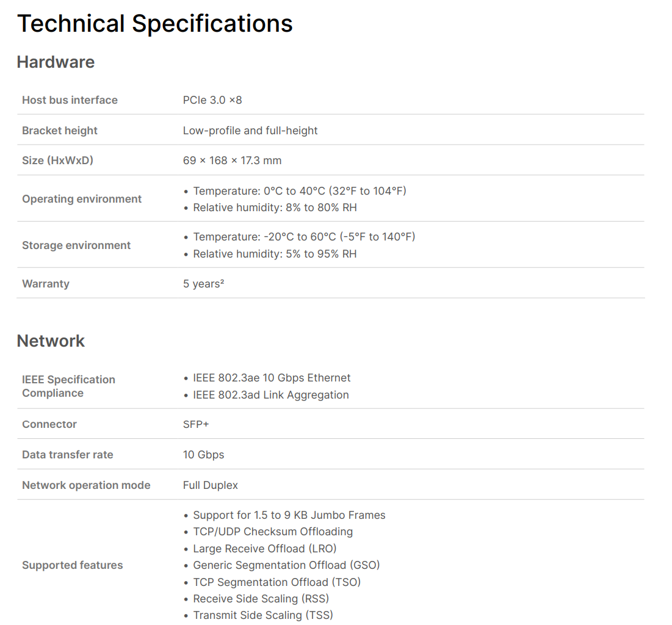This screenshot has width=672, height=625.
Task: Click the Full Duplex value
Action: click(x=211, y=485)
